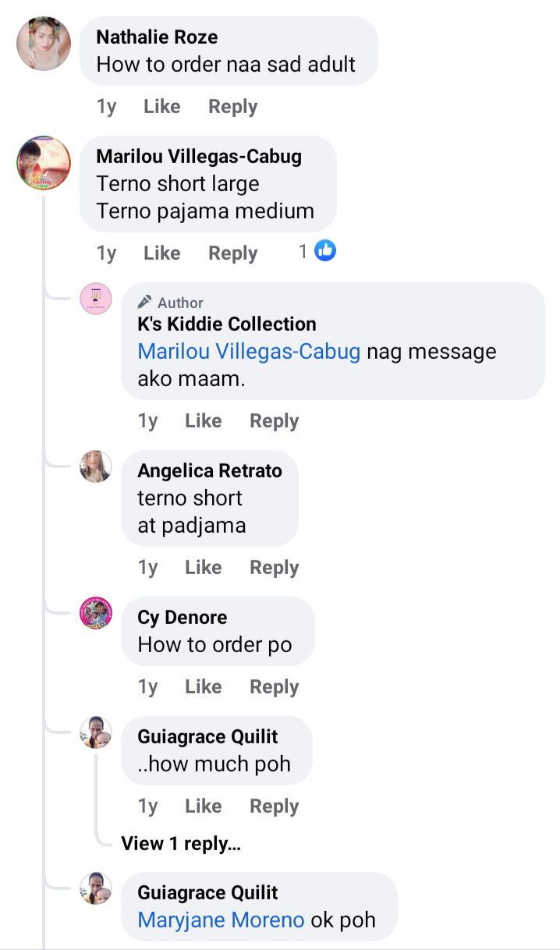Image resolution: width=560 pixels, height=950 pixels.
Task: Open the Maryjane Moreno mention link
Action: [221, 920]
